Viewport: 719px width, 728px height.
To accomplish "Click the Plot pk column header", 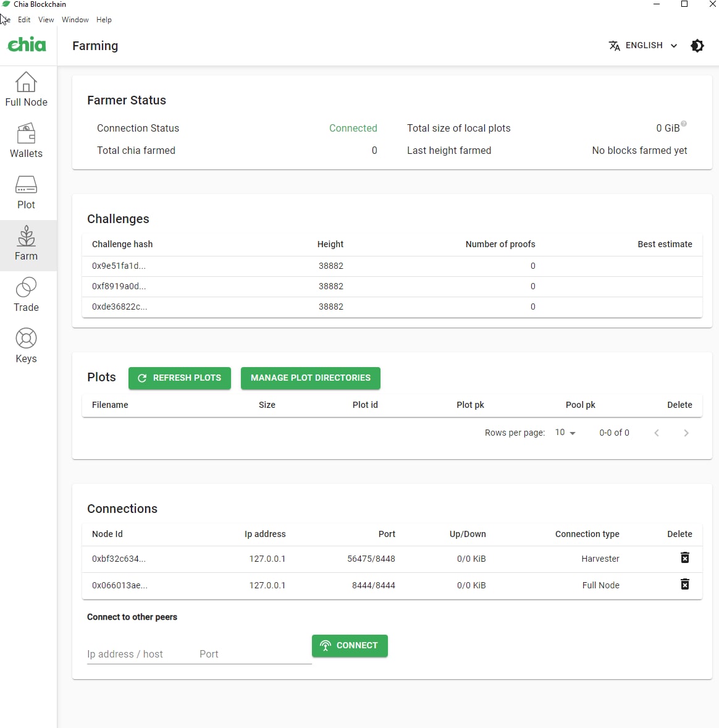I will coord(470,405).
